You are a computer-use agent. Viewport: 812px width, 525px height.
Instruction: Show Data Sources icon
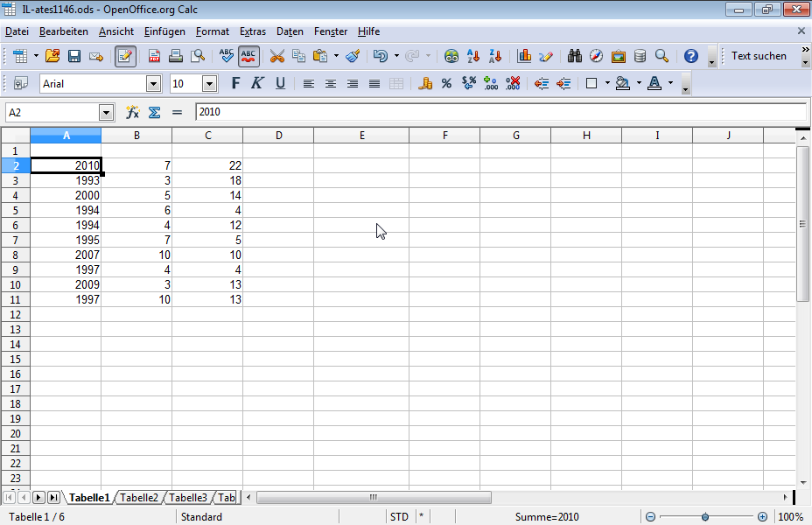pos(640,56)
